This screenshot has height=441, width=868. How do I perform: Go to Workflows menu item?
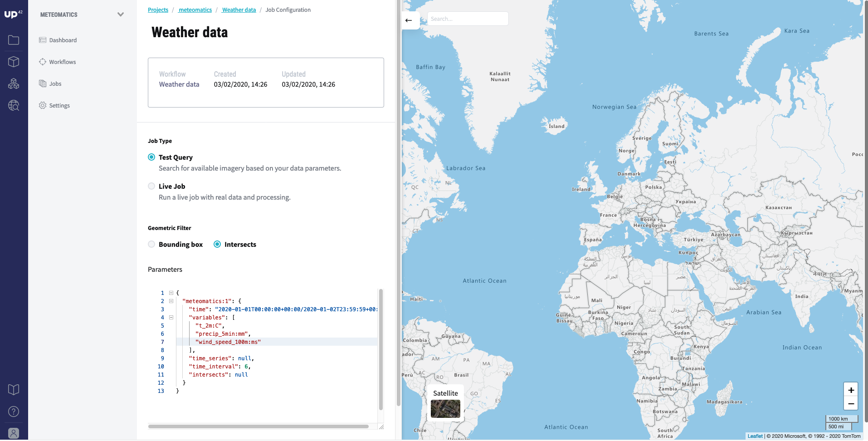(63, 62)
